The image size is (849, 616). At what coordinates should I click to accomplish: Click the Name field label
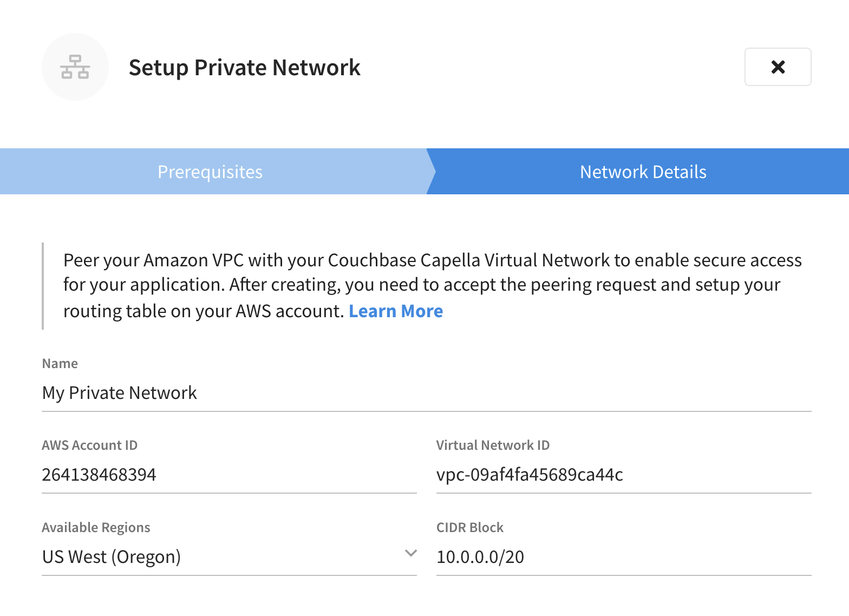pos(60,364)
